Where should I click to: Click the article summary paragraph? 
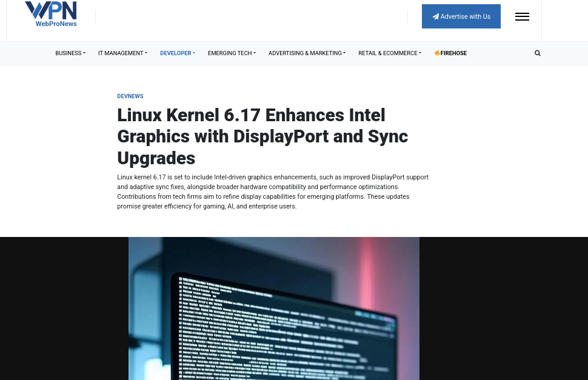(x=273, y=192)
